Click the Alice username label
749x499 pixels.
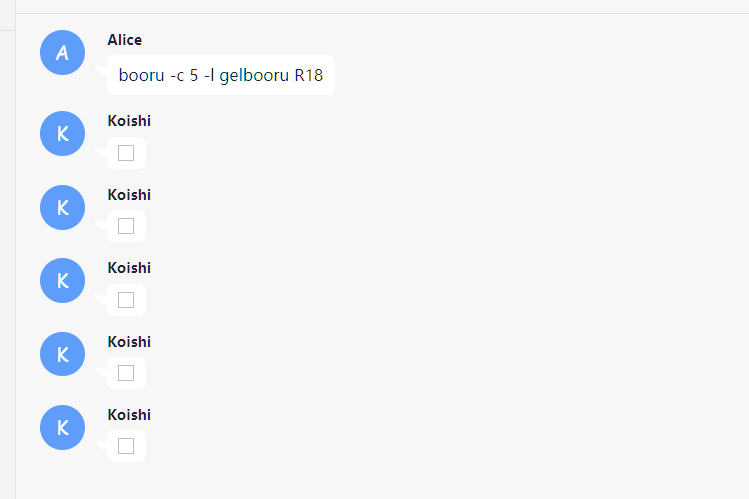click(125, 40)
